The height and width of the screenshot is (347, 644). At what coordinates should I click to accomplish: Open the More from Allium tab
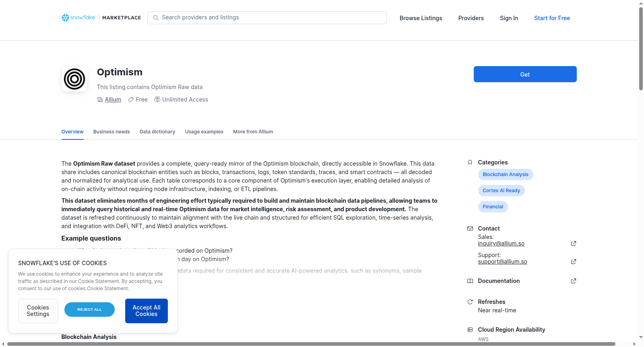coord(253,132)
